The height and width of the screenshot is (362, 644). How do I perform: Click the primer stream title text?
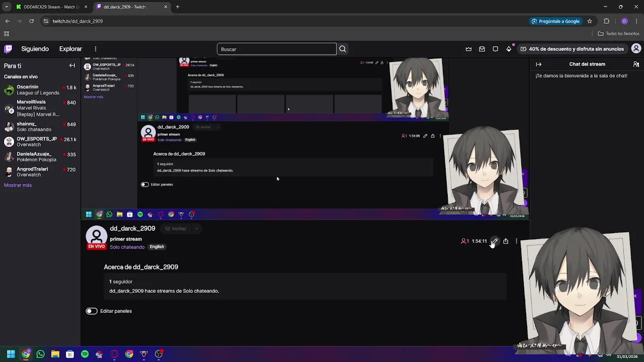point(126,239)
